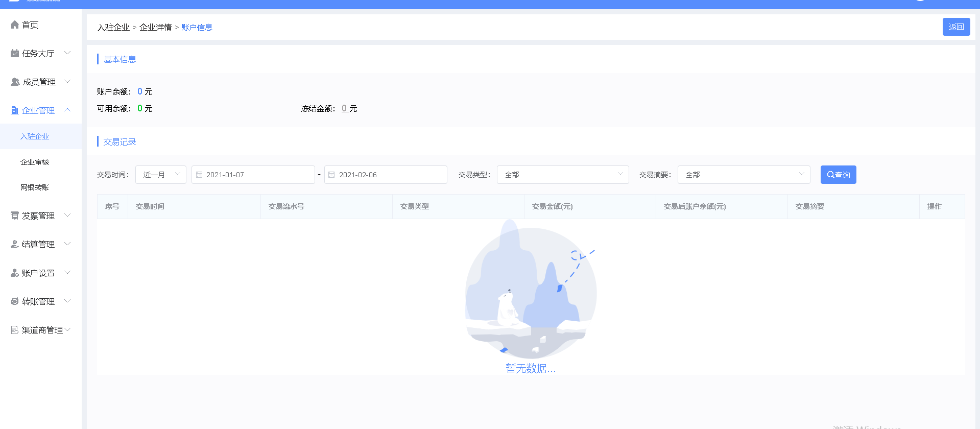Click the 转账管理 transfer icon
Screen dimensions: 980x429
(x=15, y=302)
